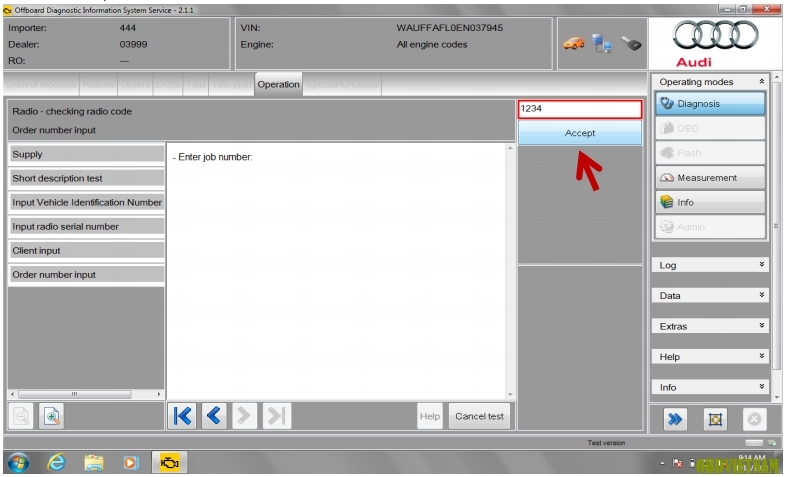Click the VIN value WAUFFAFL0EN037945

[x=449, y=28]
